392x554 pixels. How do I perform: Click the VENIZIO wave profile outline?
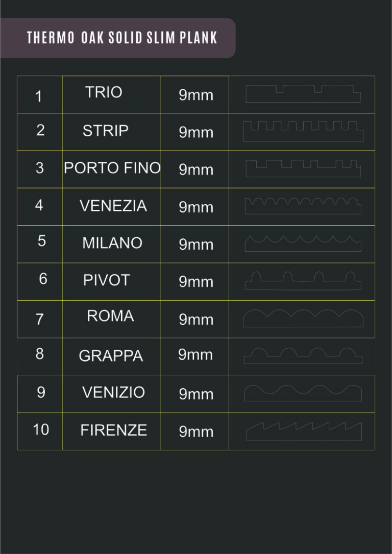coord(303,393)
